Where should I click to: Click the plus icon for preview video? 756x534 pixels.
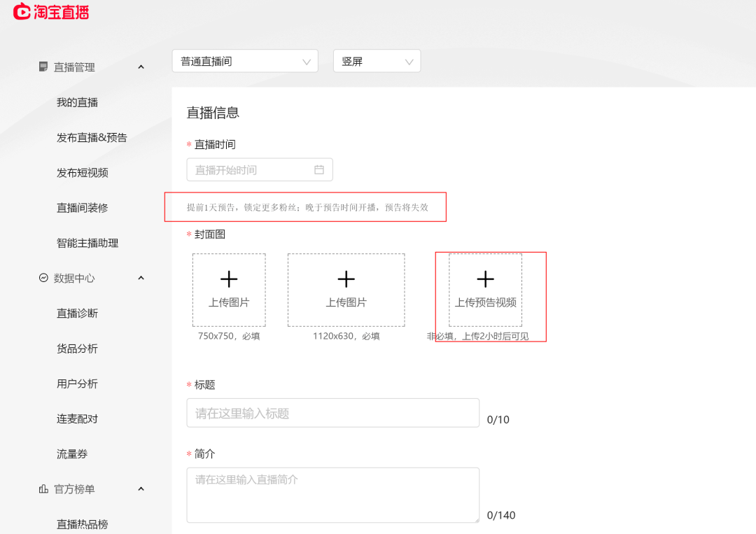[486, 279]
